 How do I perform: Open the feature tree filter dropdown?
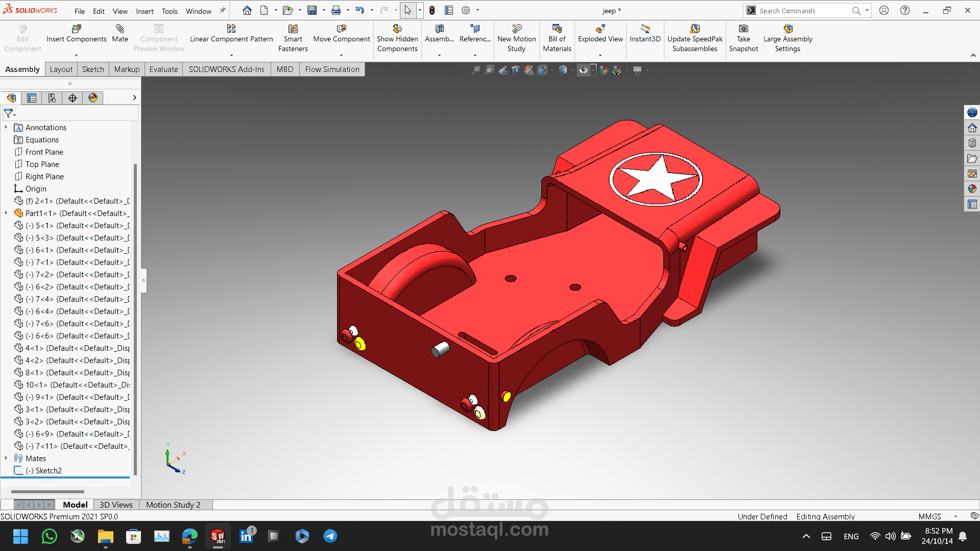[x=10, y=113]
